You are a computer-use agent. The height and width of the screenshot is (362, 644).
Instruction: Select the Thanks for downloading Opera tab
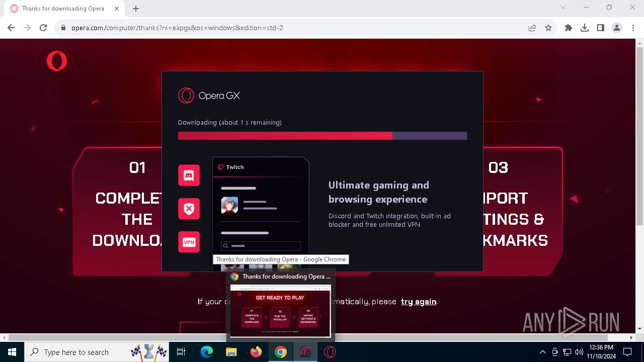[64, 9]
